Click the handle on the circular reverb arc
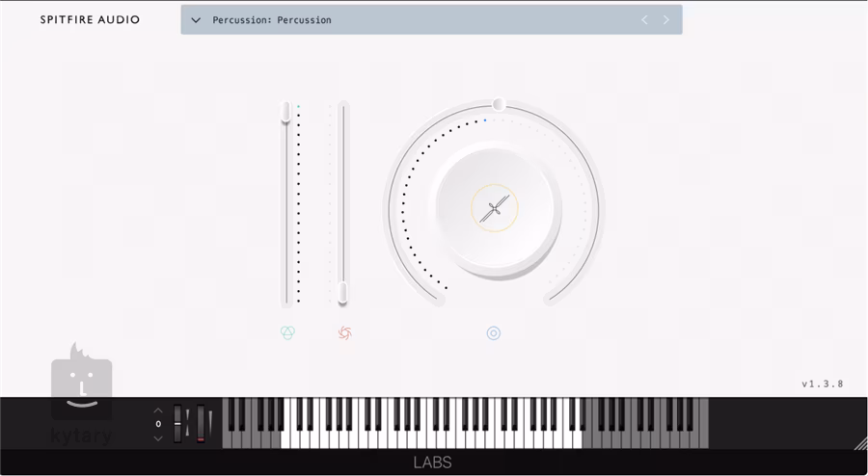 (499, 104)
